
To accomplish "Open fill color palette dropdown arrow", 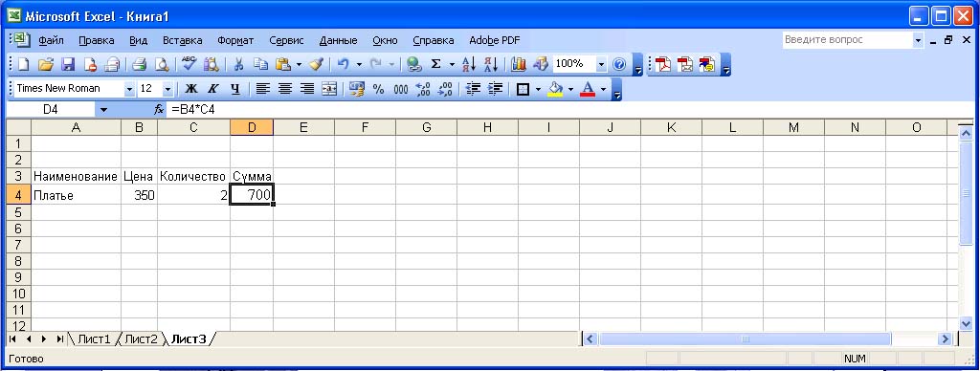I will 570,89.
